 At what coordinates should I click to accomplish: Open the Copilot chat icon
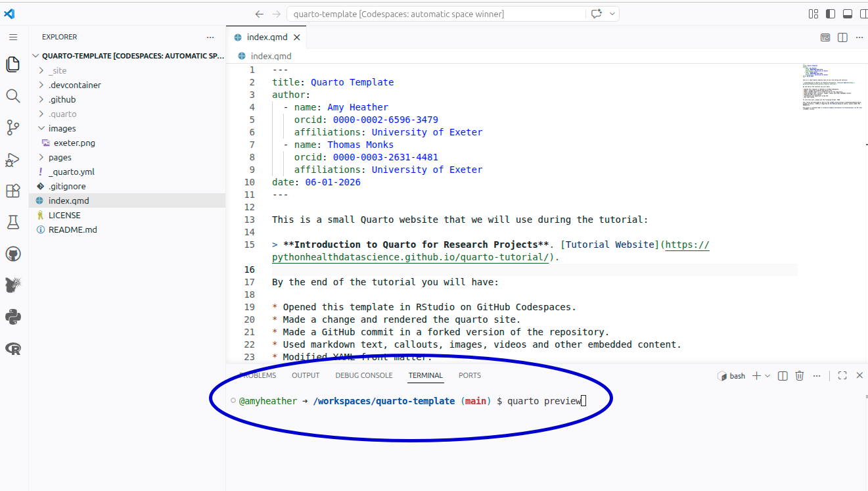[x=596, y=14]
